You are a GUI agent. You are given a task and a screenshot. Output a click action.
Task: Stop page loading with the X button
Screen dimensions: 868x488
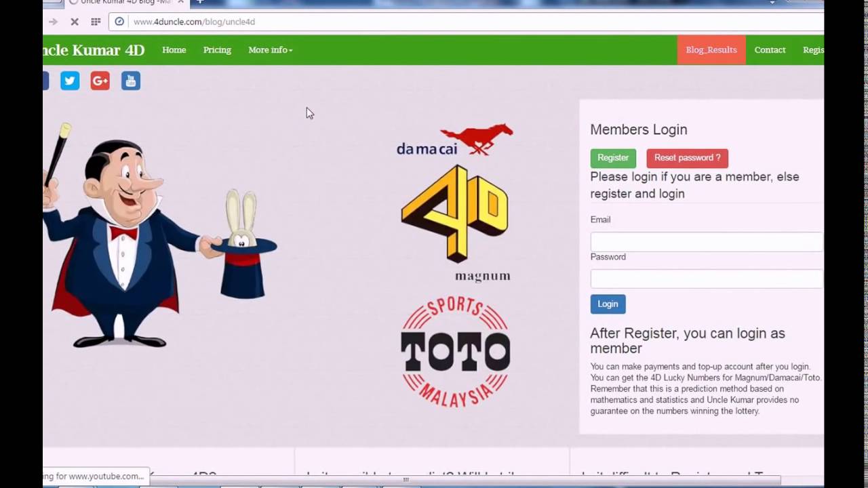tap(75, 22)
